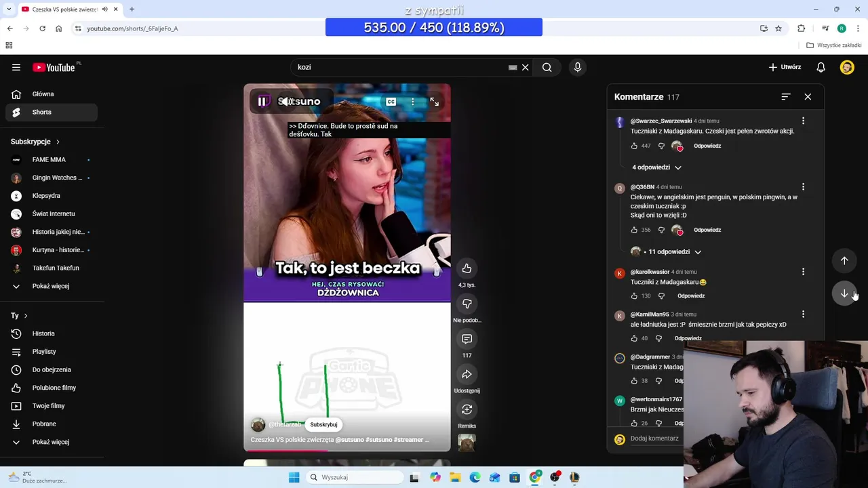Open the Short's three-dot options menu
Screen dimensions: 868x488
pos(412,102)
